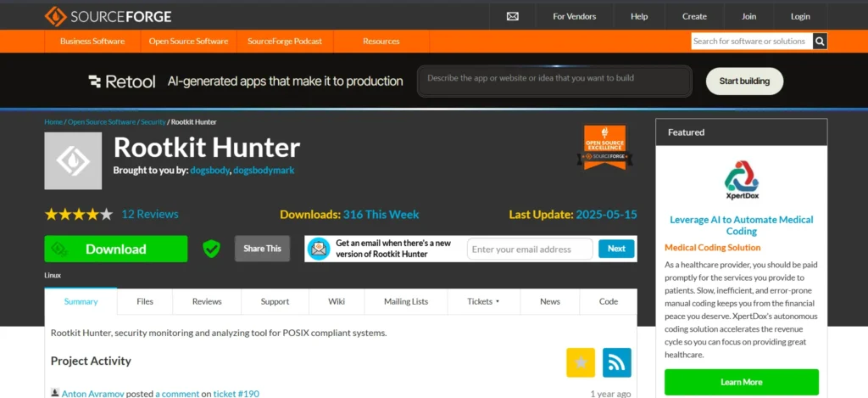Open dogsbody author link
868x398 pixels.
pyautogui.click(x=210, y=171)
